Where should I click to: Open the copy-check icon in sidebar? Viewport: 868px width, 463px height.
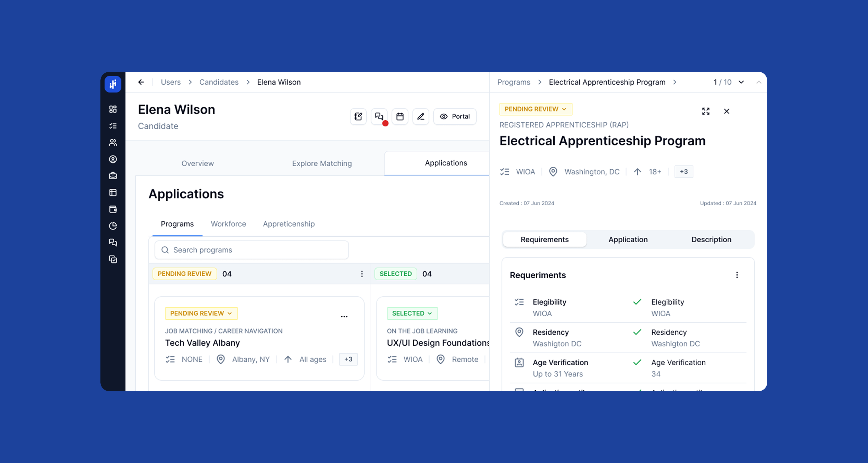[x=113, y=259]
